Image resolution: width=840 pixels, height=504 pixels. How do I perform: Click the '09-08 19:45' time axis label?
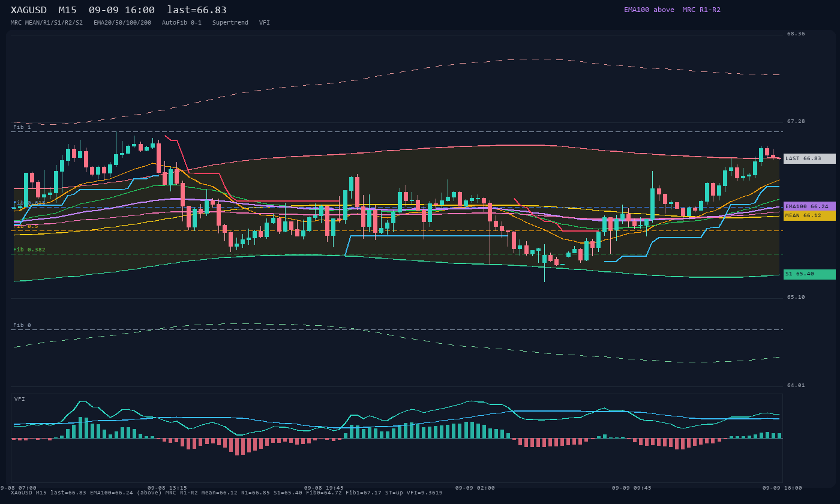coord(324,488)
